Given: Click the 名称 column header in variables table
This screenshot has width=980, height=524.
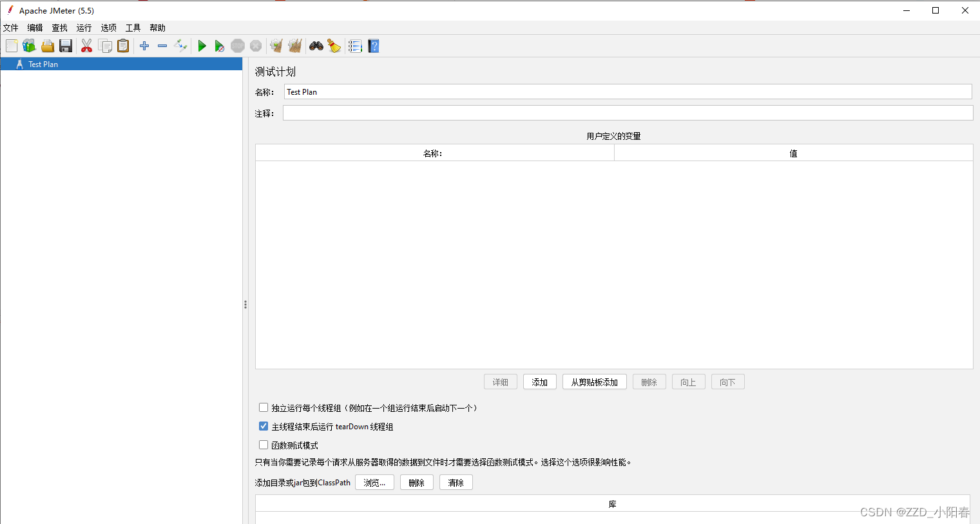Looking at the screenshot, I should (x=435, y=153).
